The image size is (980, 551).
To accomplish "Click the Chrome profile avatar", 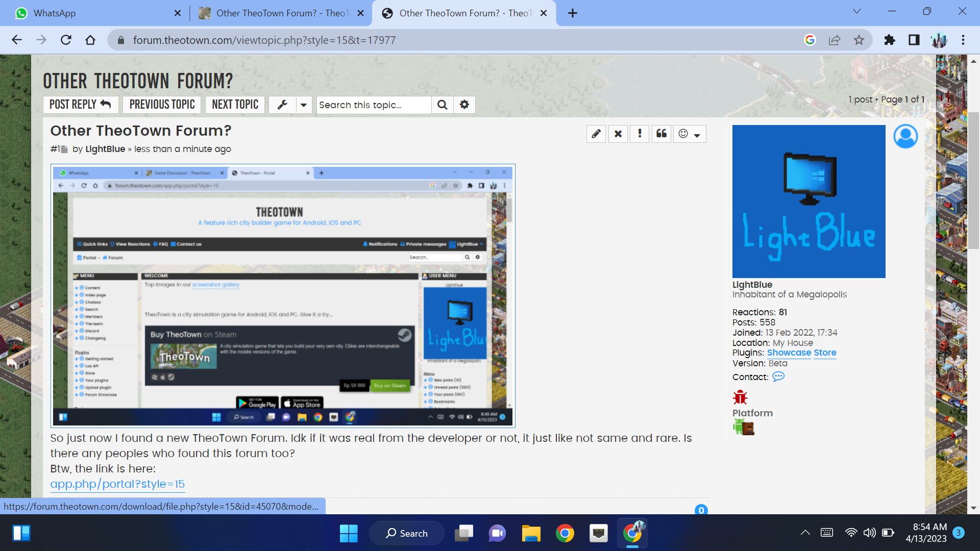I will click(939, 40).
